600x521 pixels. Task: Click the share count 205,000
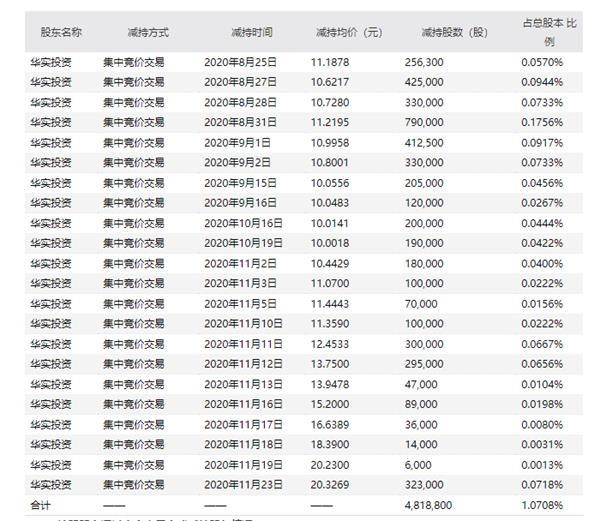pos(424,183)
